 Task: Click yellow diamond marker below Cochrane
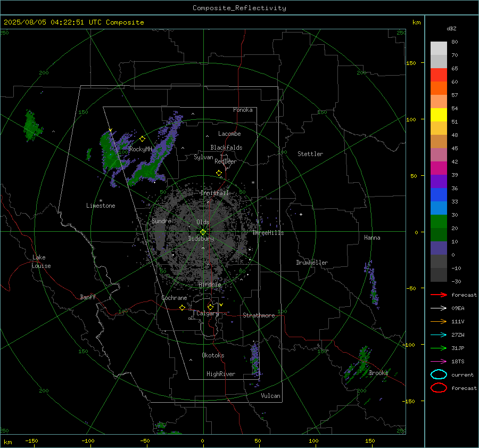[x=182, y=307]
